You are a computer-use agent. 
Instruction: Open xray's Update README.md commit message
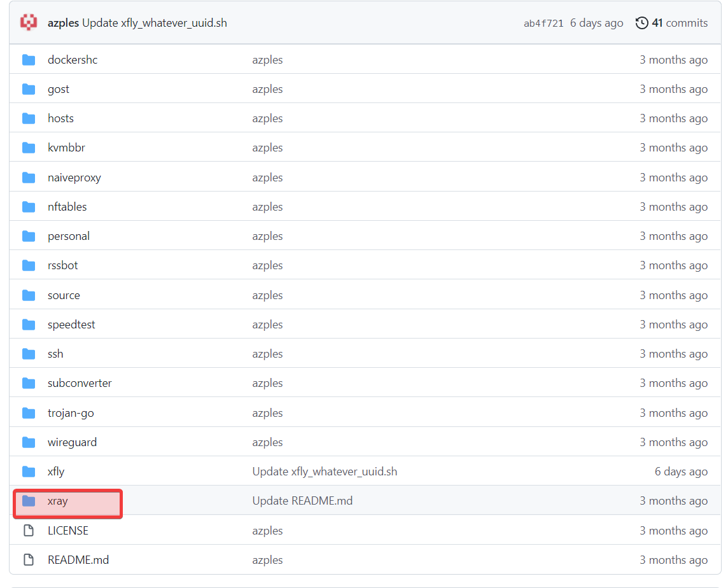[302, 501]
